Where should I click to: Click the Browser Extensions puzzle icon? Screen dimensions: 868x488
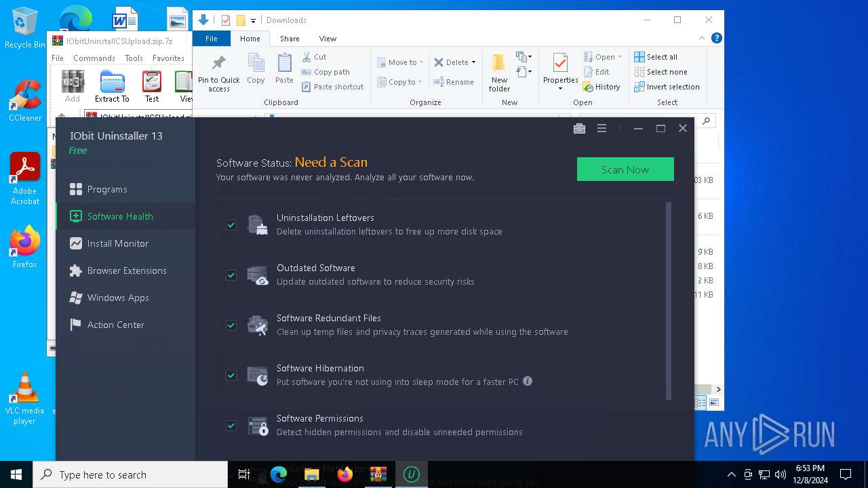pos(75,270)
